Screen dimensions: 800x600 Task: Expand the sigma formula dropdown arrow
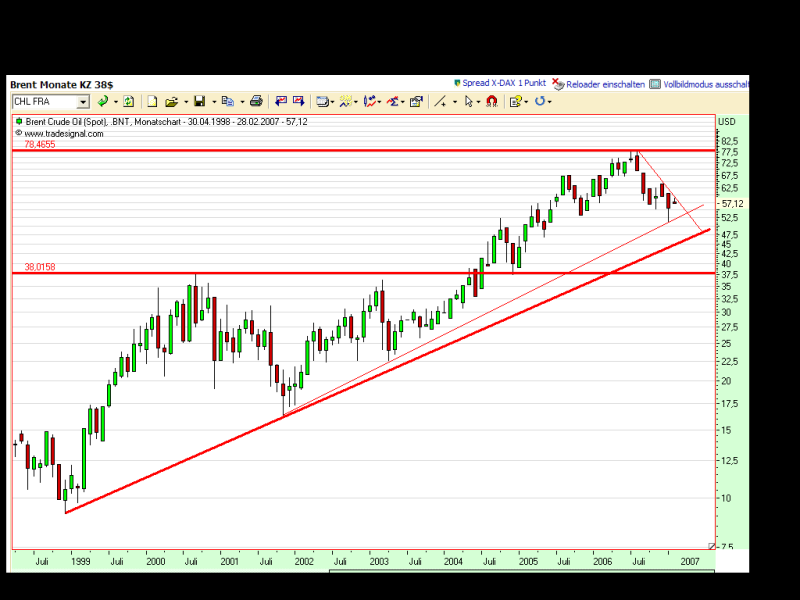(x=403, y=102)
